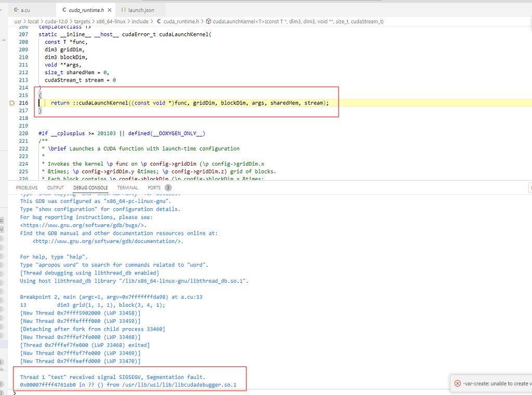
Task: Click the ports count badge 3
Action: click(x=168, y=187)
